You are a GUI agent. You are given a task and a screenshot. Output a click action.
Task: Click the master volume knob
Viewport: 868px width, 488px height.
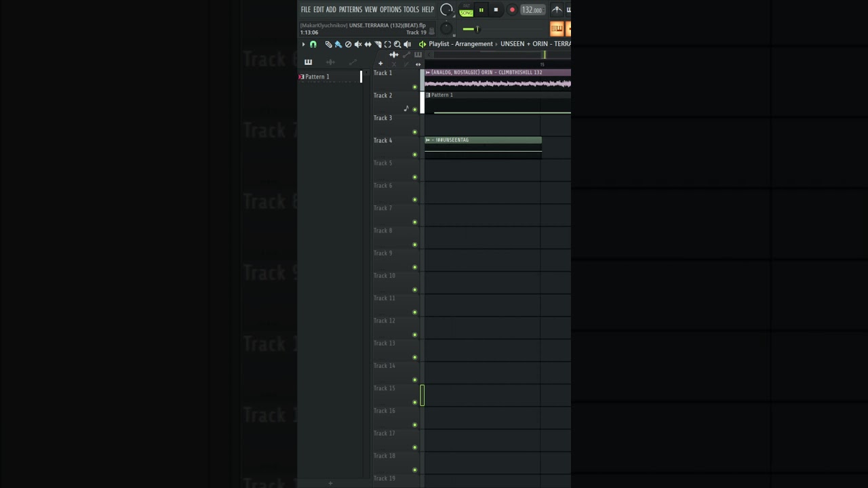tap(446, 9)
